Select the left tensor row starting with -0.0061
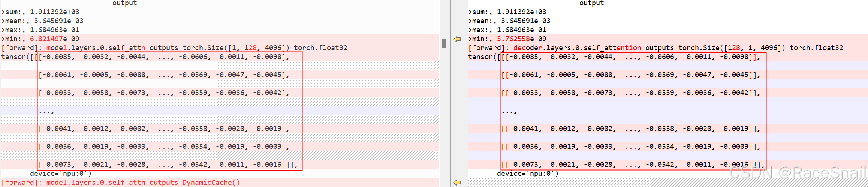This screenshot has height=187, width=868. [164, 75]
